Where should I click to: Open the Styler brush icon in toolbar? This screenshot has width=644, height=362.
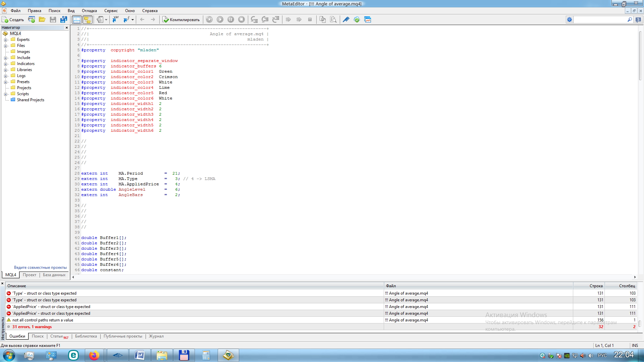346,20
